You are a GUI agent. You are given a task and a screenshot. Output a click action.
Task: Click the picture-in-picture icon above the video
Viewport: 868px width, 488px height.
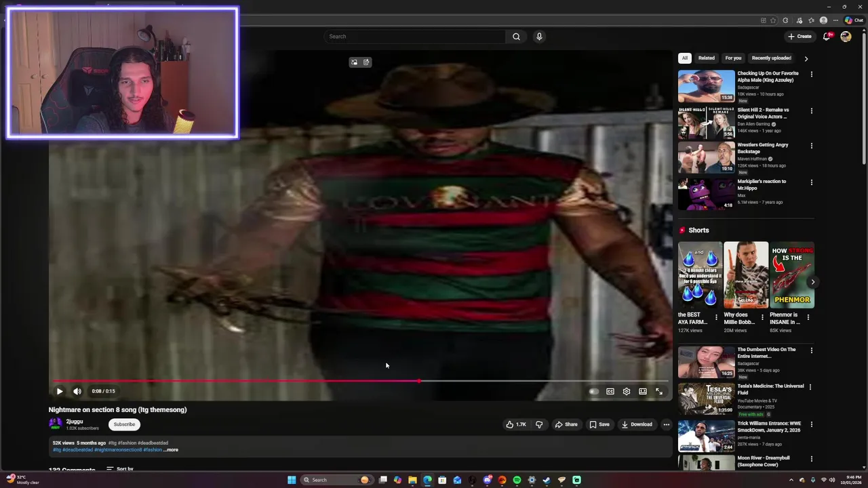click(x=354, y=62)
